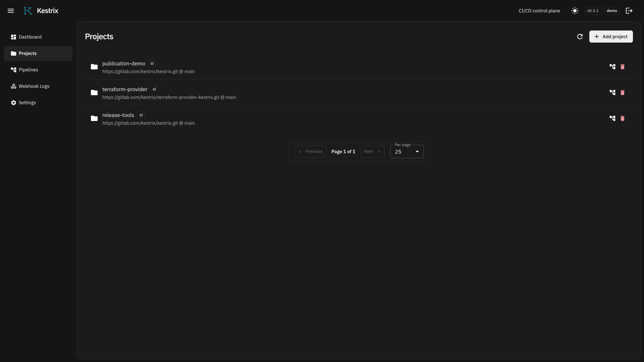Click the demo user badge
644x362 pixels.
point(612,11)
